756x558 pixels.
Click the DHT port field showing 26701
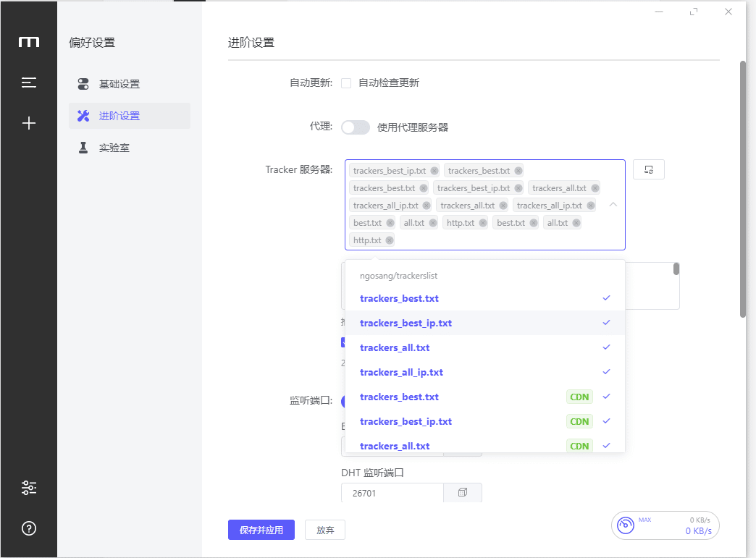(392, 492)
